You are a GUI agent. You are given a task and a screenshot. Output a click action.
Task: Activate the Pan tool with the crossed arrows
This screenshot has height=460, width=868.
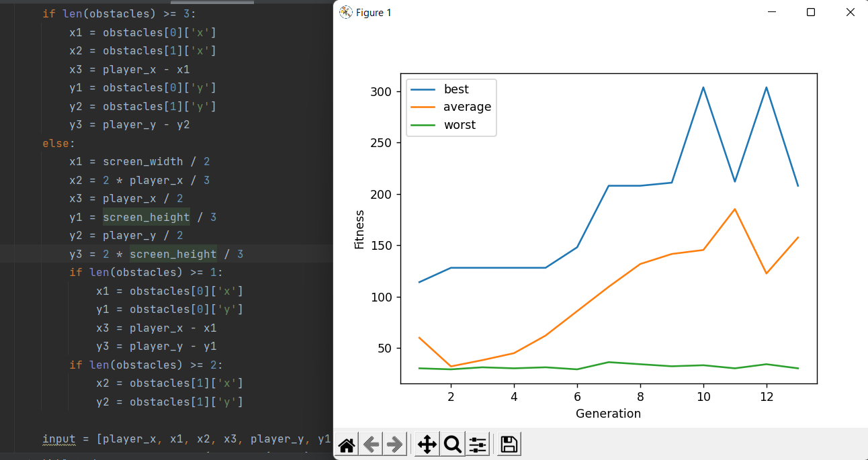point(427,443)
